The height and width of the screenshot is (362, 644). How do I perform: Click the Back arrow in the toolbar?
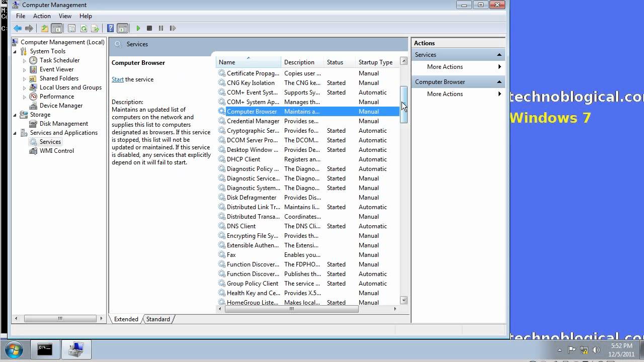pos(18,28)
